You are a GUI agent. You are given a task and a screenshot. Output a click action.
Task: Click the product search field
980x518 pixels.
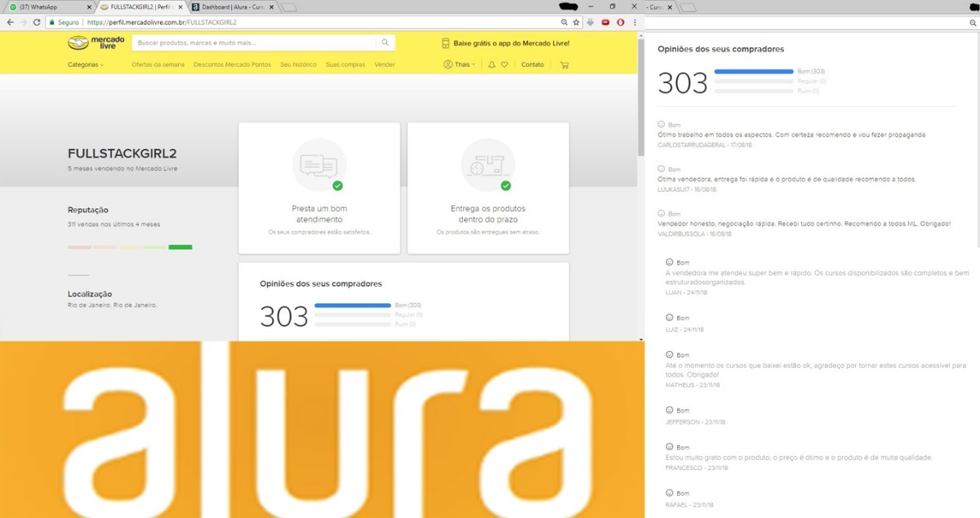pyautogui.click(x=254, y=42)
